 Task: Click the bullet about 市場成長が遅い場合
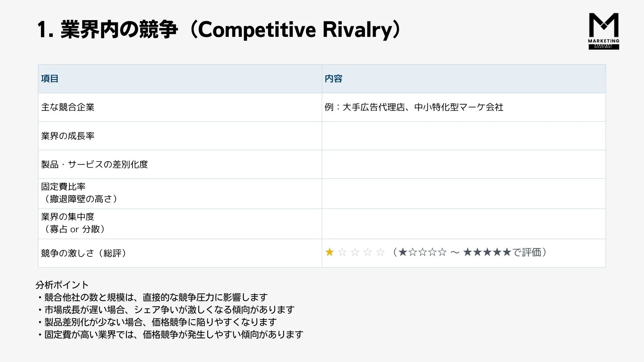[x=165, y=310]
